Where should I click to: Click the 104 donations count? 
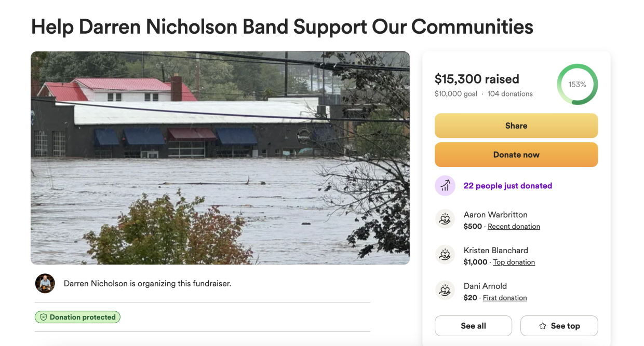510,94
